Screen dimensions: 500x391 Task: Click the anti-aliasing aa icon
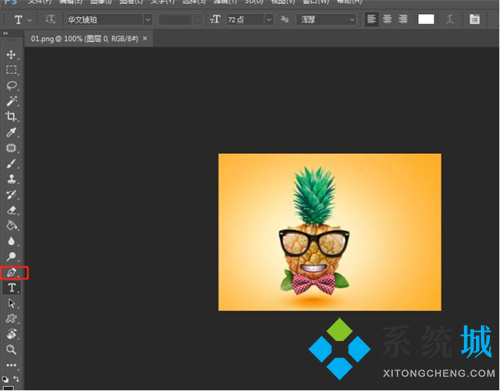click(285, 19)
